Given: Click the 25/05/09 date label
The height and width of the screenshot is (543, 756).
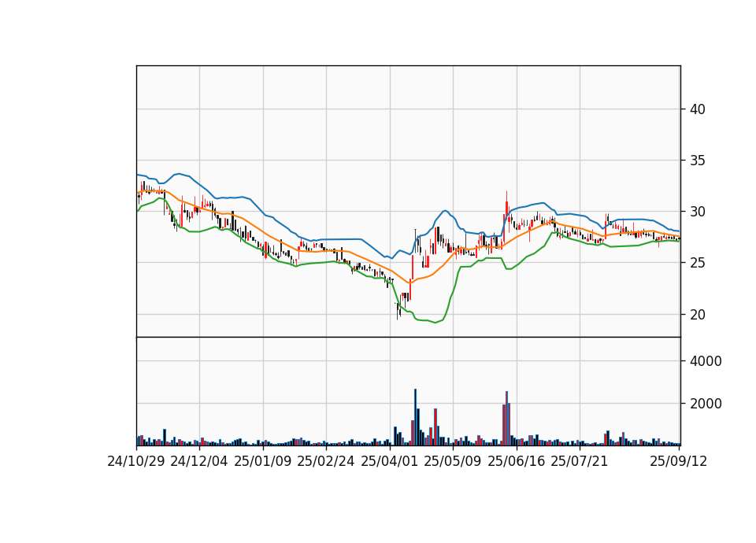Looking at the screenshot, I should [x=453, y=462].
